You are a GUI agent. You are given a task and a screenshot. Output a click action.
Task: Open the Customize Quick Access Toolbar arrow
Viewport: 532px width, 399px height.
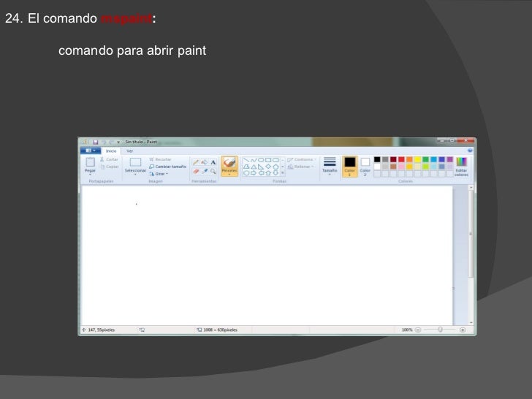coord(118,142)
